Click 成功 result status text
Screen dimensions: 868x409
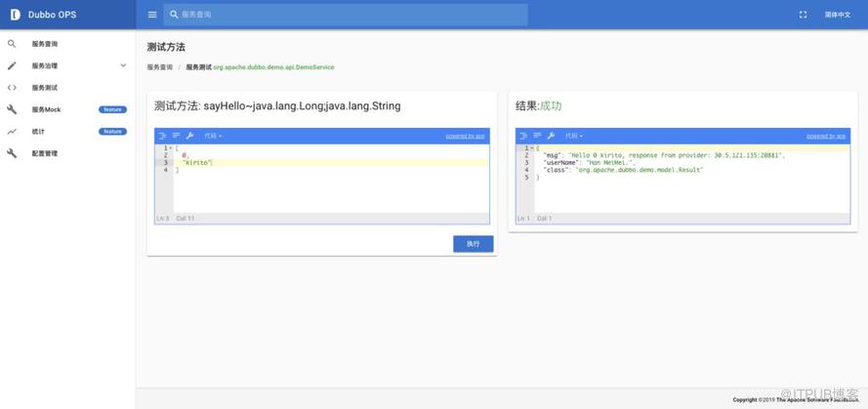pyautogui.click(x=551, y=105)
